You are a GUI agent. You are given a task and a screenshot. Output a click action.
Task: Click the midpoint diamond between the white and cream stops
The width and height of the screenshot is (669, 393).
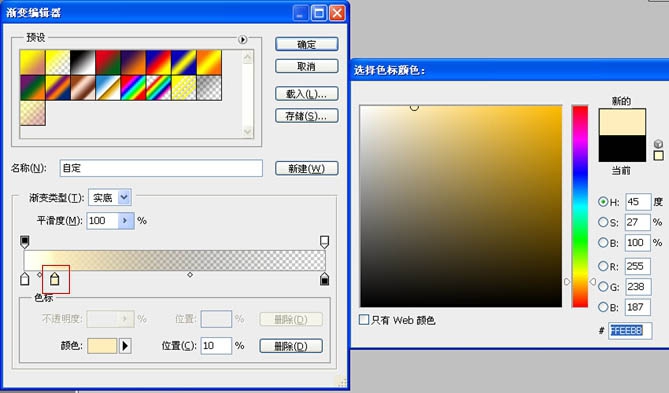tap(40, 275)
